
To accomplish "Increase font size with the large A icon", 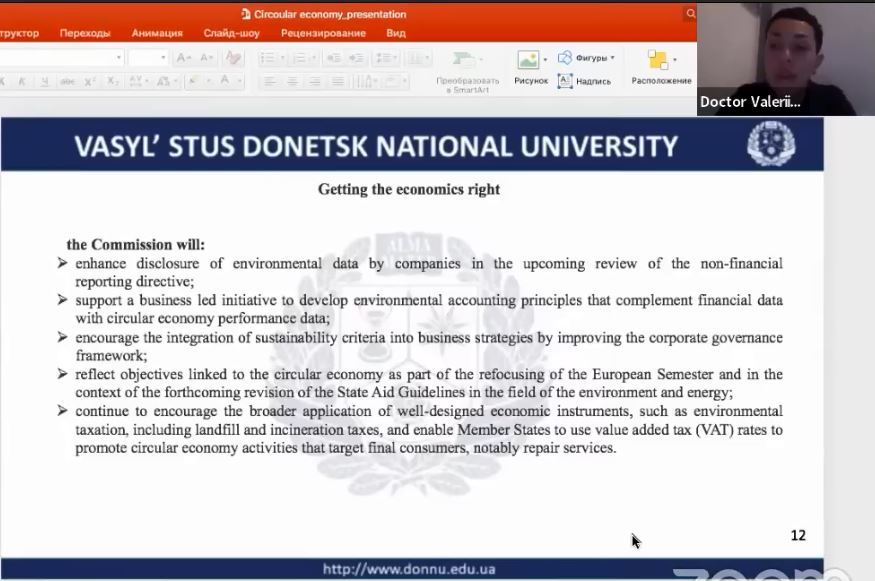I will (x=183, y=57).
